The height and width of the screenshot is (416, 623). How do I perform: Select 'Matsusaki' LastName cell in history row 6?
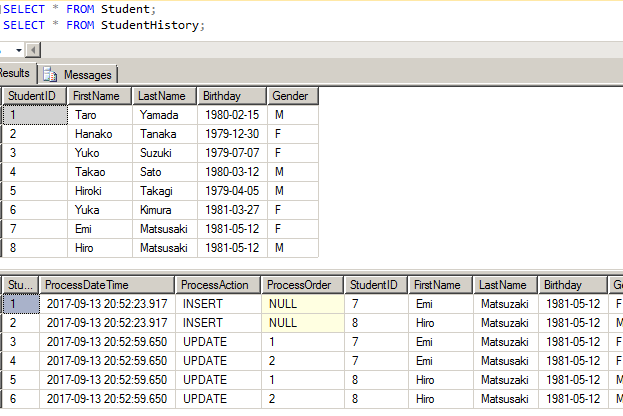coord(506,399)
